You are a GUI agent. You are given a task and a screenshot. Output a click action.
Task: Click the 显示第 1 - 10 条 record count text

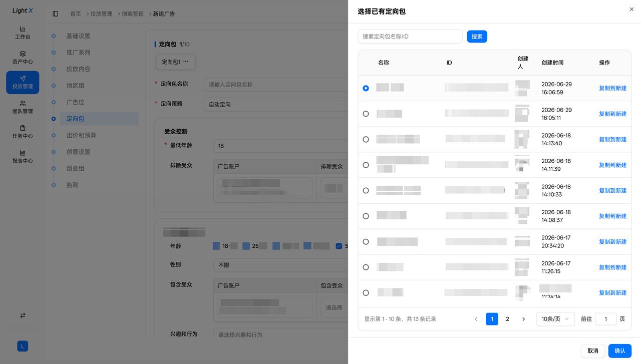click(400, 319)
